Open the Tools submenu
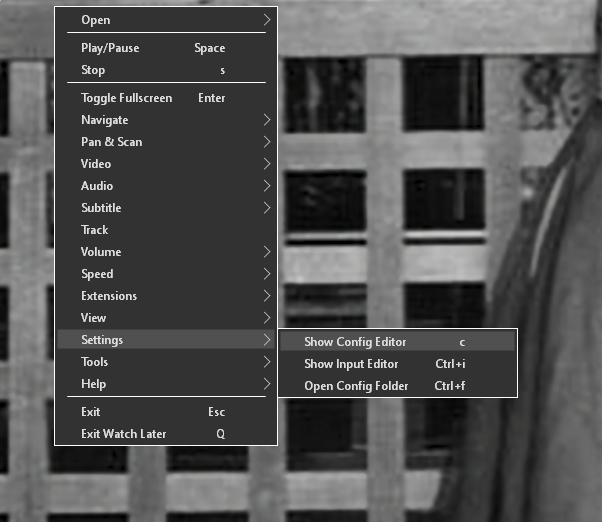The width and height of the screenshot is (602, 522). coord(166,362)
